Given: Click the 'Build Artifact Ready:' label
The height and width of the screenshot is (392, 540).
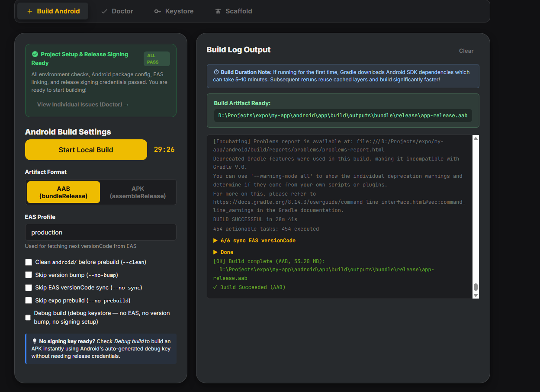Looking at the screenshot, I should 242,103.
